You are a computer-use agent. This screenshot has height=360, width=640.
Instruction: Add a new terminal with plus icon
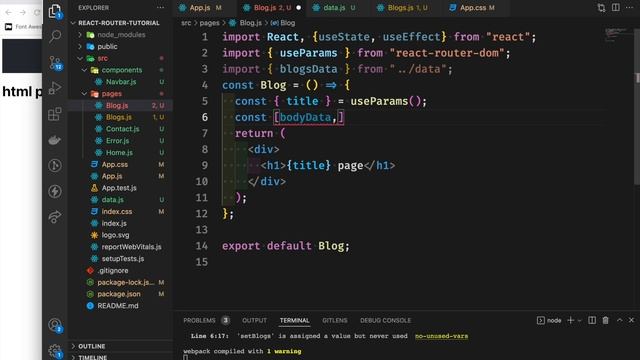coord(571,320)
